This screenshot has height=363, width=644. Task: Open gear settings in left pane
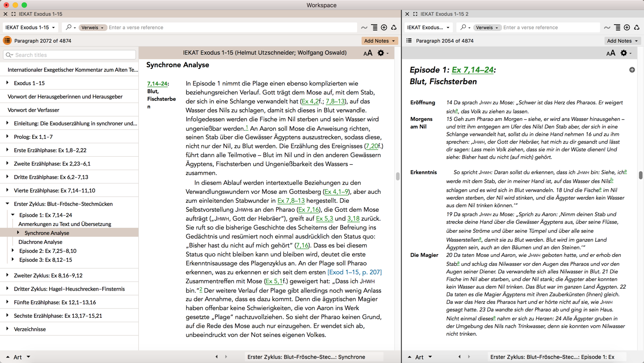[382, 53]
